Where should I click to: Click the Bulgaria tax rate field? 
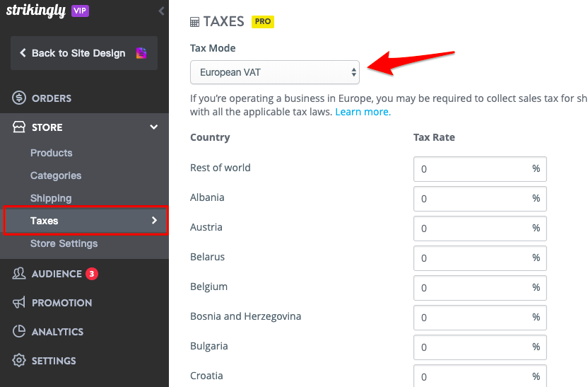tap(480, 347)
